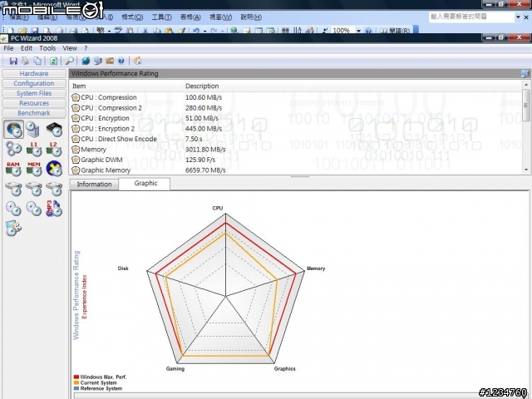This screenshot has height=399, width=532.
Task: Click the globe web update toolbar icon
Action: pyautogui.click(x=86, y=61)
